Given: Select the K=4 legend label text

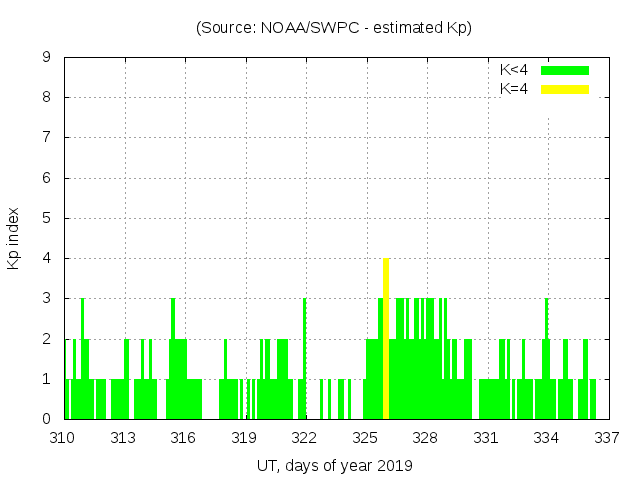Looking at the screenshot, I should click(x=514, y=89).
